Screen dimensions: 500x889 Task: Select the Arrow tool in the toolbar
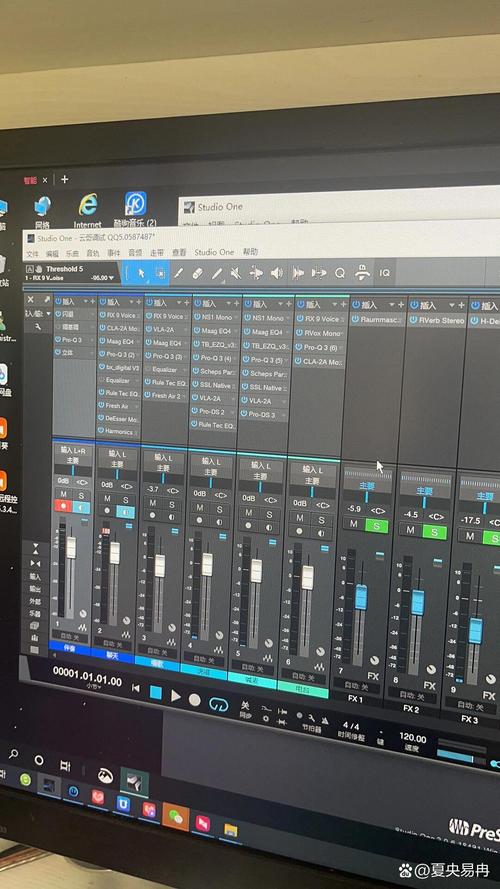(x=141, y=273)
